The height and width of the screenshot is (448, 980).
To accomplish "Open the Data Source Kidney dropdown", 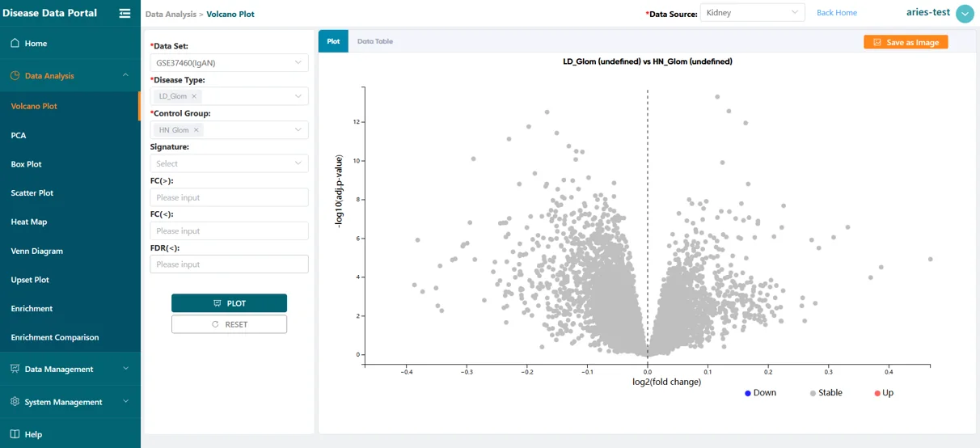I will pyautogui.click(x=752, y=13).
